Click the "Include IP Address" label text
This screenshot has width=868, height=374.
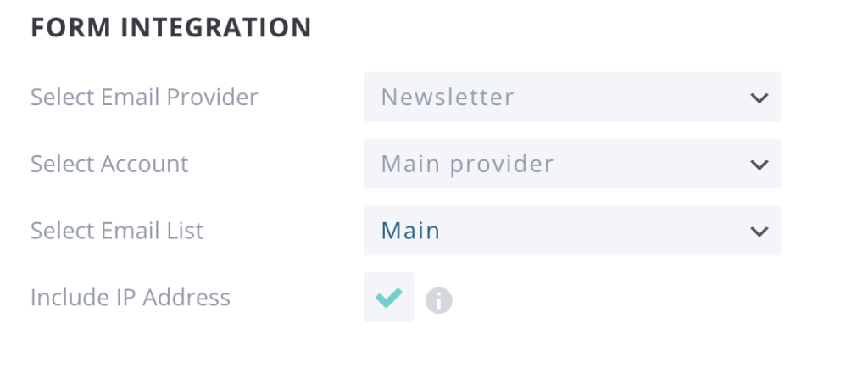131,298
